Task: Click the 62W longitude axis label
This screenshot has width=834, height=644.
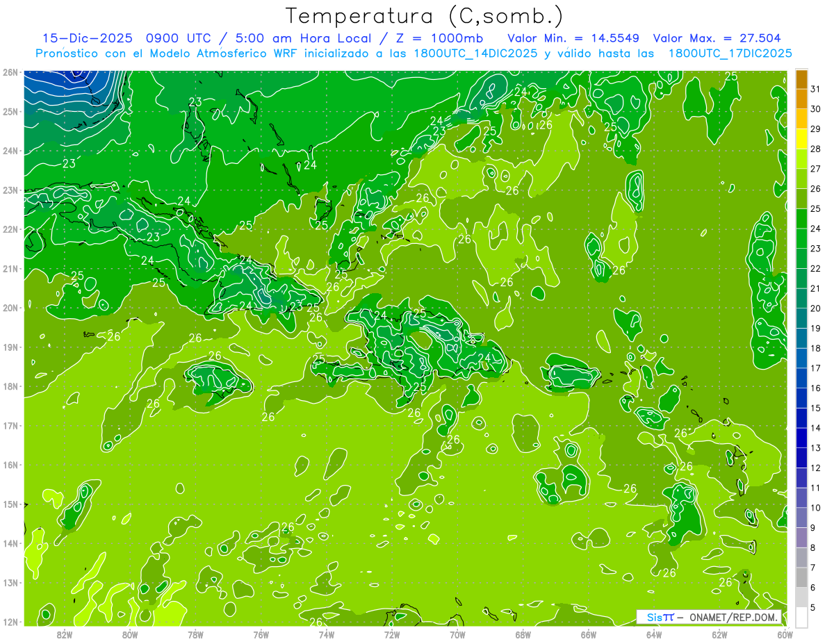Action: 719,634
